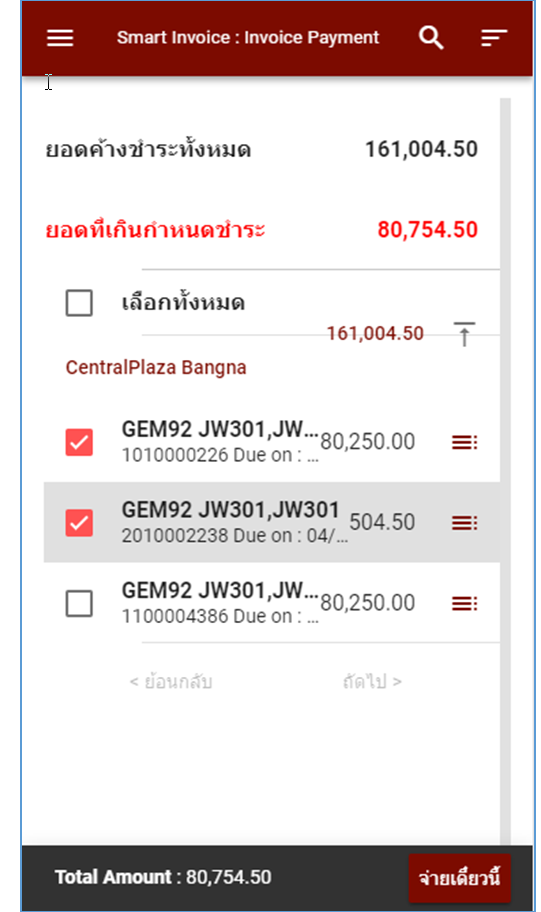Click the vertical scrollbar track
Viewport: 541px width, 912px height.
click(505, 471)
